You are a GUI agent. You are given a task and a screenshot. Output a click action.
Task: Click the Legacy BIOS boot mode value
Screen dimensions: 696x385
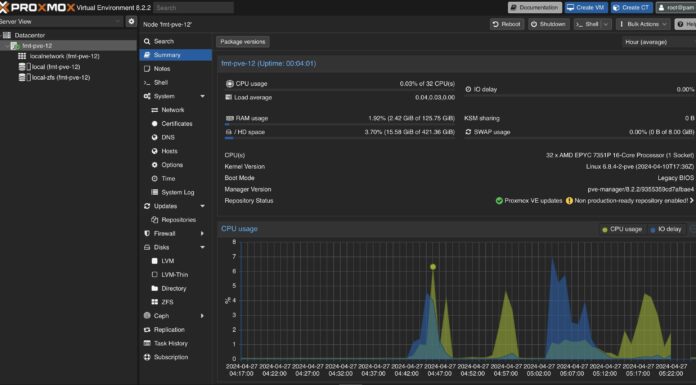(x=676, y=178)
